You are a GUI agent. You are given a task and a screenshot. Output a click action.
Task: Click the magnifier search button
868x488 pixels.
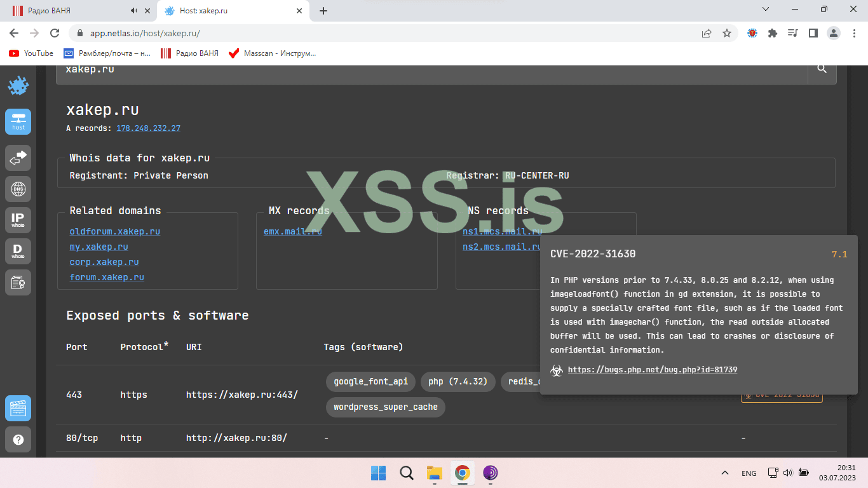tap(822, 69)
